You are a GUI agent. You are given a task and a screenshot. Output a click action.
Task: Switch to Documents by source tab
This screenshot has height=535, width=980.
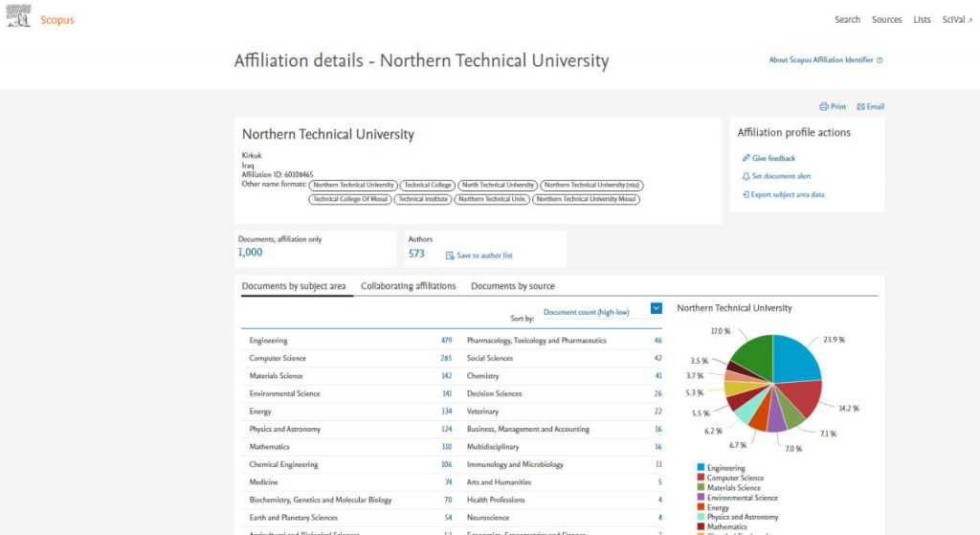pos(513,286)
